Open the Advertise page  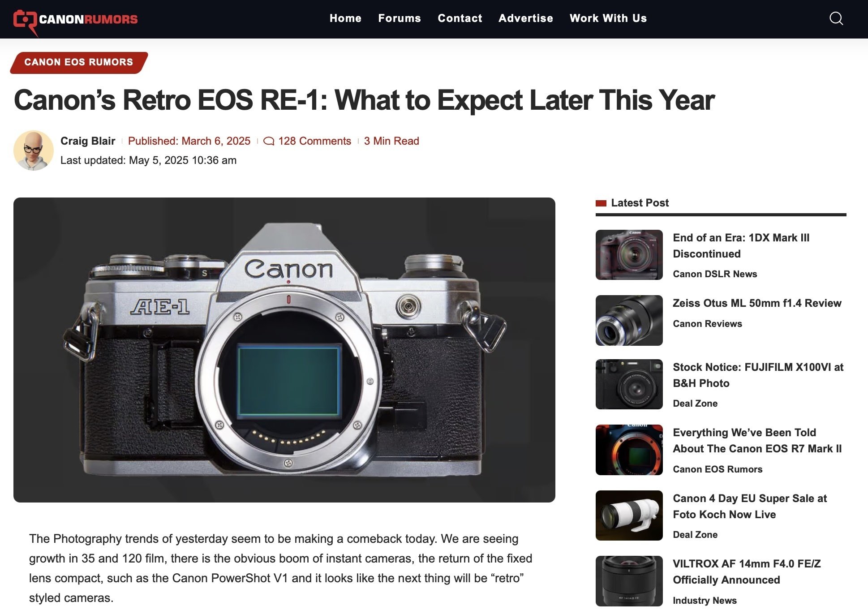pos(526,18)
